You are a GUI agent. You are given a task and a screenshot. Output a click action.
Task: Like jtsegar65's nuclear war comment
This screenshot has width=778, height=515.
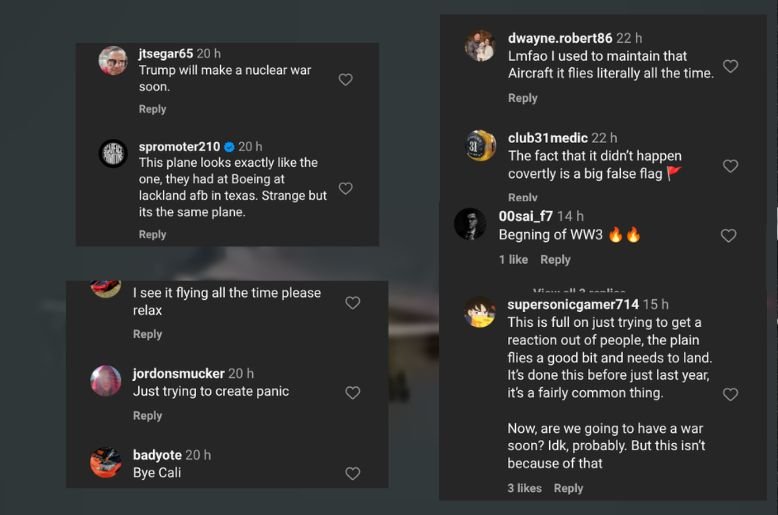click(345, 80)
